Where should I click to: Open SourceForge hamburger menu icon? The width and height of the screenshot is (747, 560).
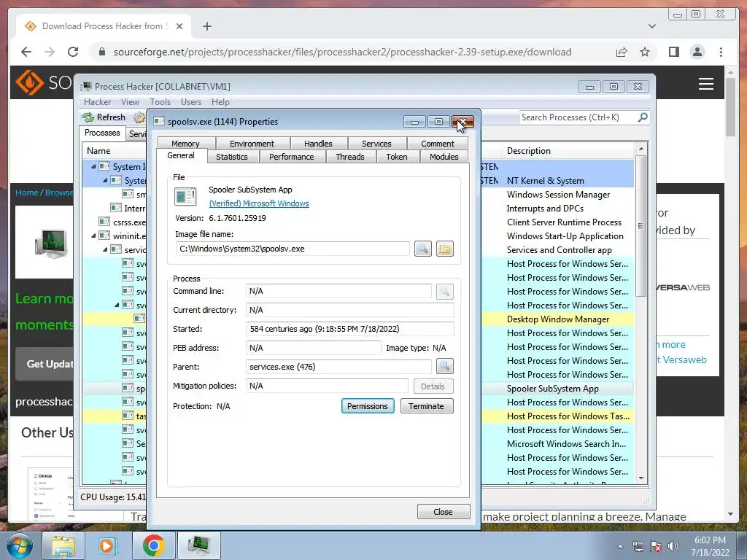click(x=705, y=84)
